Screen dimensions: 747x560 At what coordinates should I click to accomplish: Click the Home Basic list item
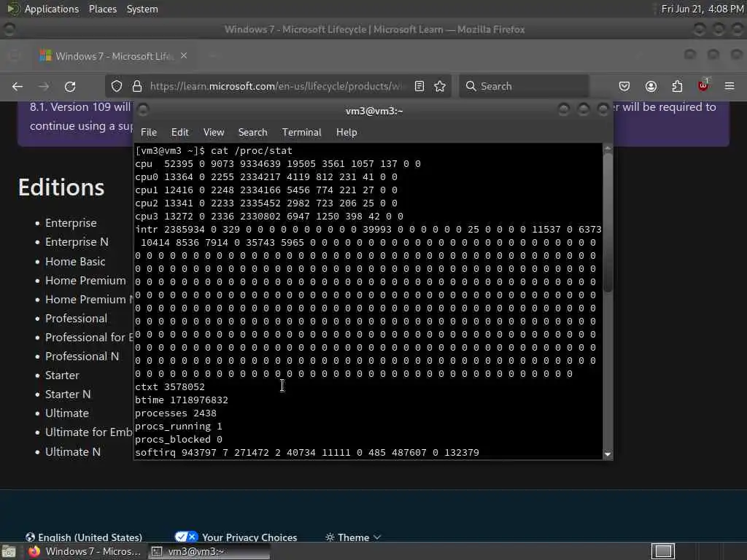coord(75,262)
